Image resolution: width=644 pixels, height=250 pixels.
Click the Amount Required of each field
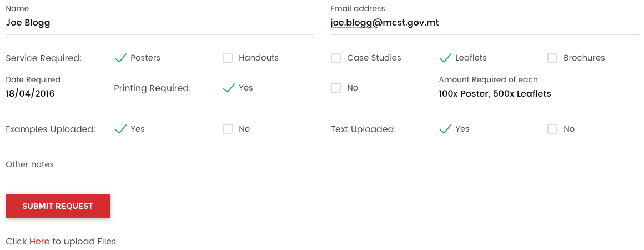click(x=539, y=94)
